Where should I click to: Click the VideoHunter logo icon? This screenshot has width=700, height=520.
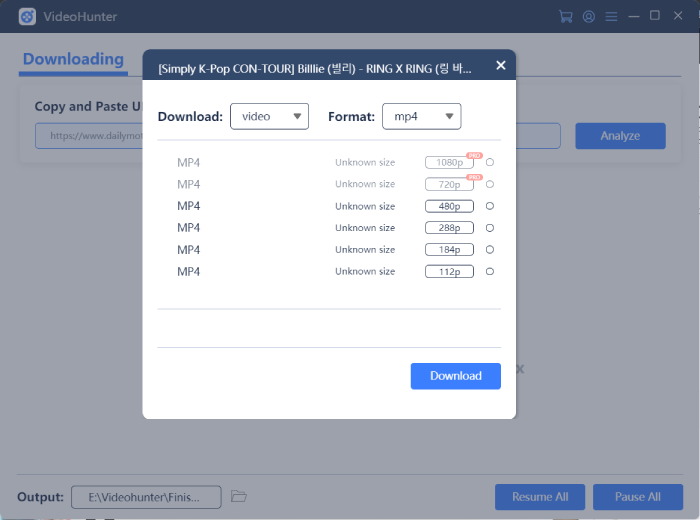[x=27, y=17]
